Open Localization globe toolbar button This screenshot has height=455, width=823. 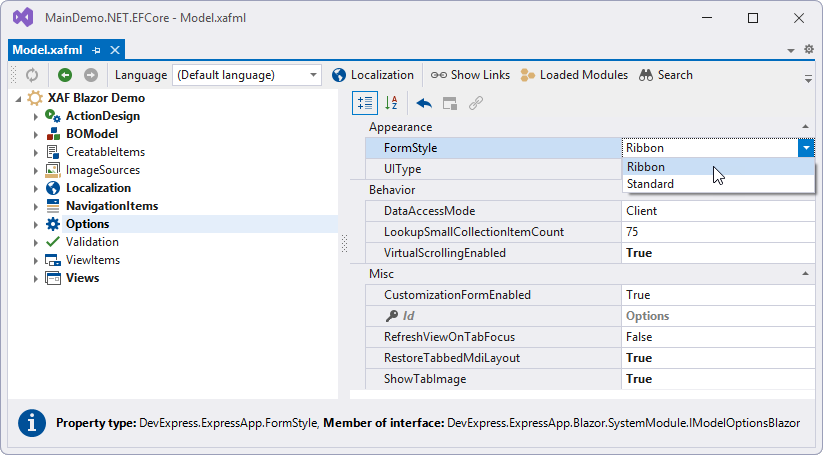coord(373,75)
